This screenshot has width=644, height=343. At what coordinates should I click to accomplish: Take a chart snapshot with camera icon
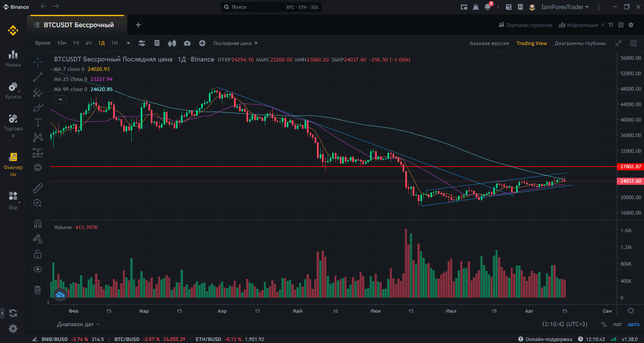(x=187, y=43)
